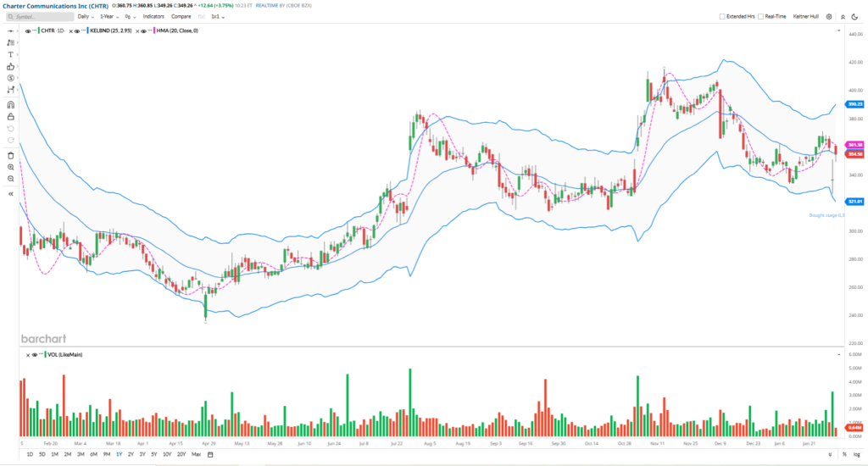This screenshot has width=868, height=466.
Task: Collapse the left drawing toolbar
Action: click(10, 194)
